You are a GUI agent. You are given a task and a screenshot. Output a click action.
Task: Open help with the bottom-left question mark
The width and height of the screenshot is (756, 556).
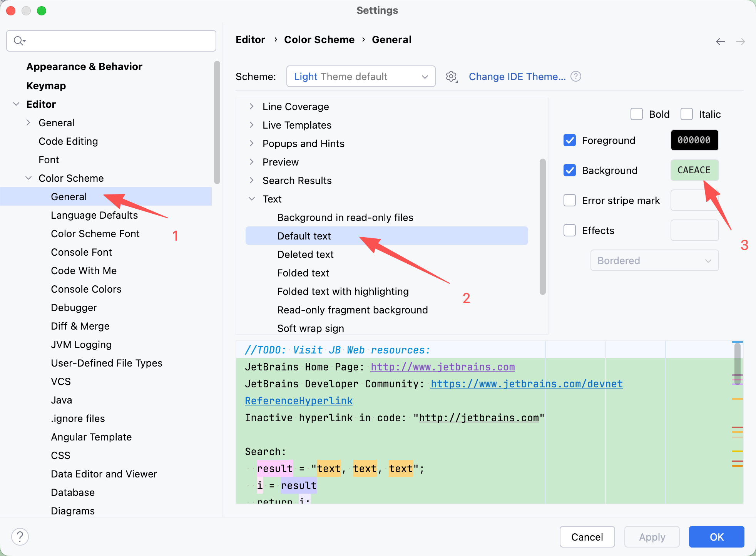(20, 536)
